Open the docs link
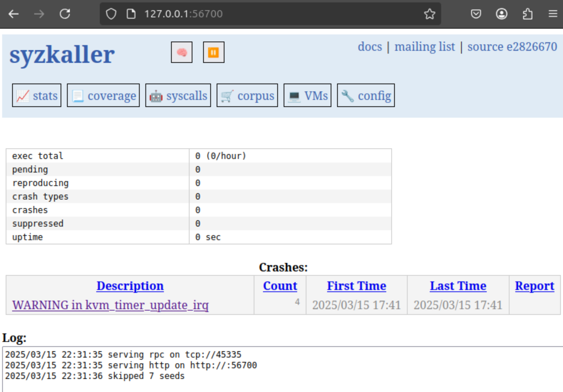 pos(370,47)
